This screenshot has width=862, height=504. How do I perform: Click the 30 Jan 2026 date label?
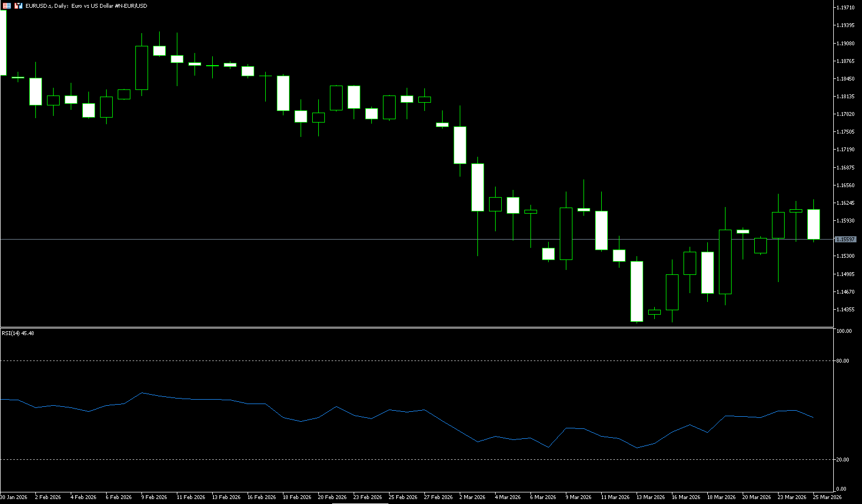[x=14, y=497]
